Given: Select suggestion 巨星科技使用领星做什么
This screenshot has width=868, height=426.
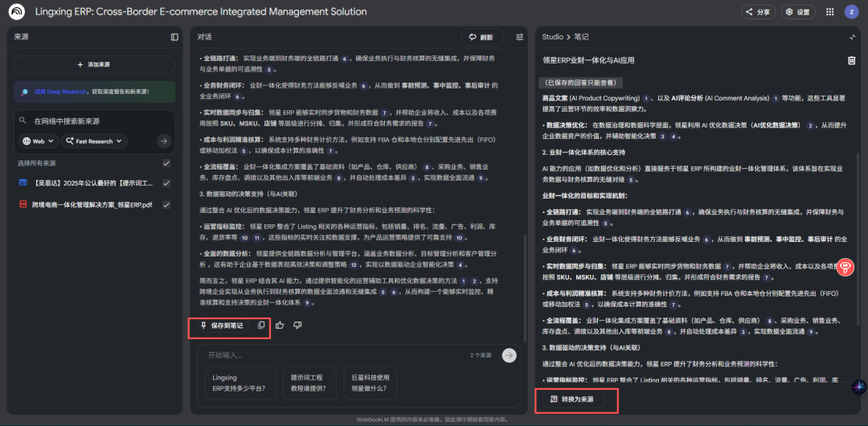Looking at the screenshot, I should pos(370,383).
